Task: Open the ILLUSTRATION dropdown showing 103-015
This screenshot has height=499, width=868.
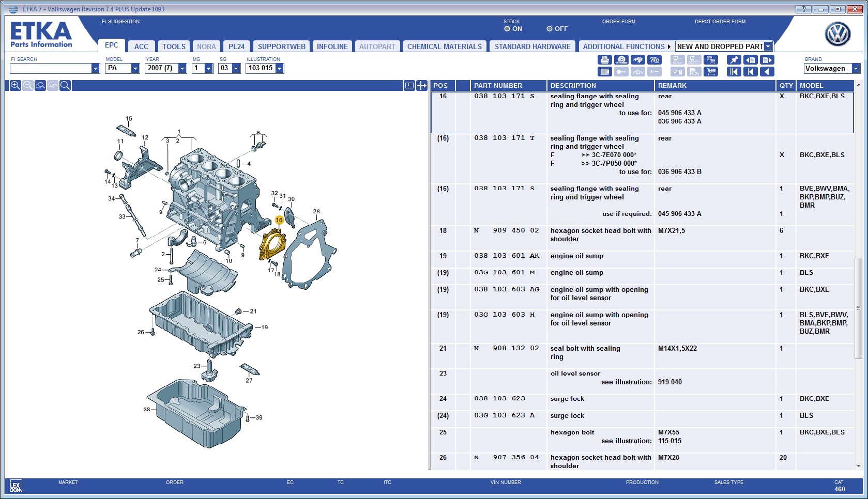Action: pos(280,68)
